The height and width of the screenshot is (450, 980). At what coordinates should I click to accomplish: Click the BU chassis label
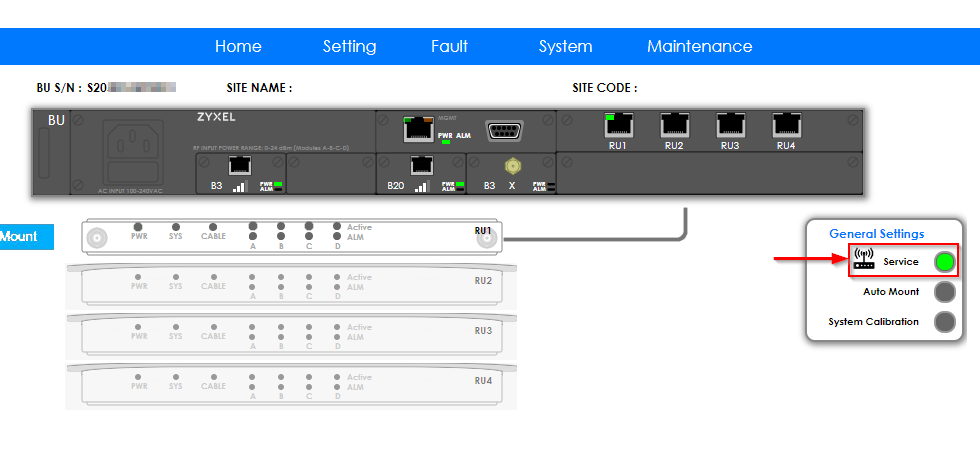[x=56, y=120]
